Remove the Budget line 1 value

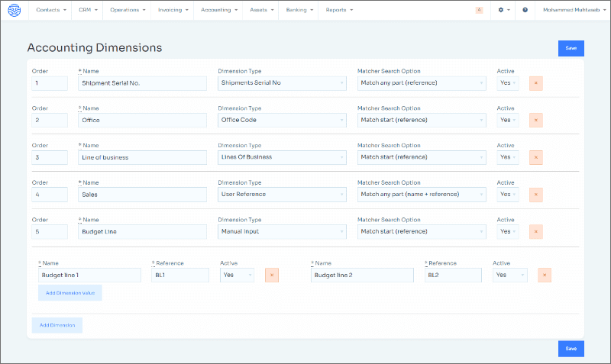pyautogui.click(x=272, y=275)
